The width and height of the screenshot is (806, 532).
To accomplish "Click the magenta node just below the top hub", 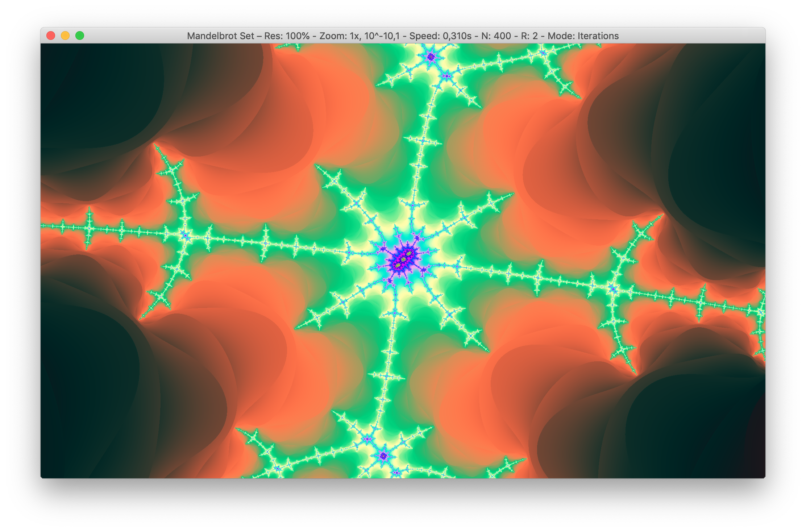I will point(446,76).
